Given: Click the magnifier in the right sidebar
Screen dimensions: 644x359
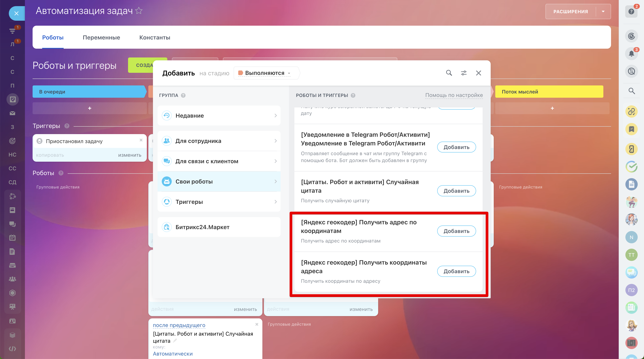Looking at the screenshot, I should [x=632, y=91].
